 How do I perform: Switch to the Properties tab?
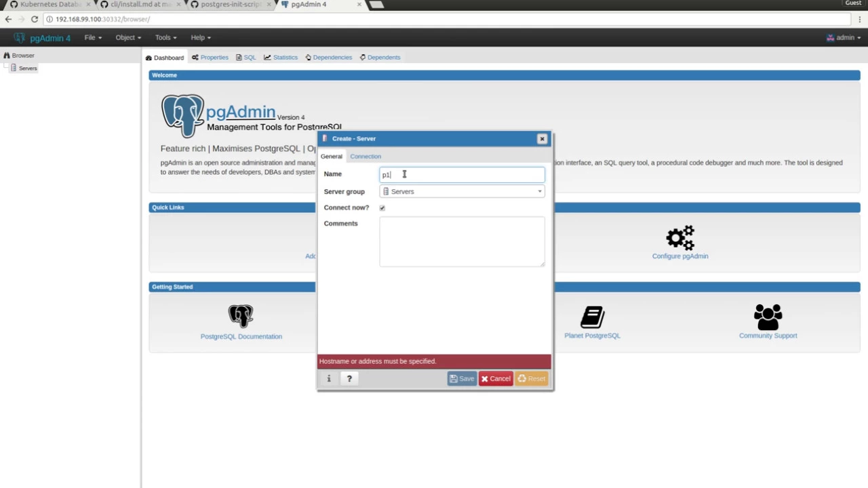210,58
